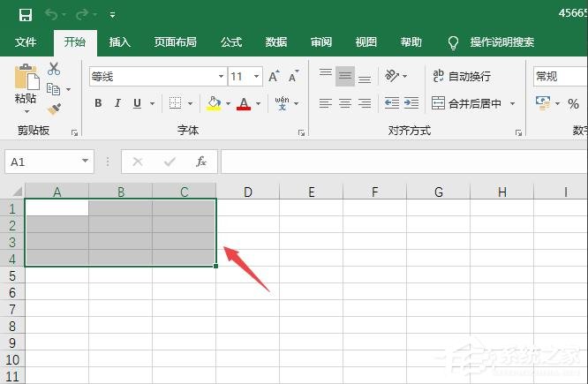Save the workbook with the floppy icon
Image resolution: width=588 pixels, height=384 pixels.
click(x=25, y=15)
